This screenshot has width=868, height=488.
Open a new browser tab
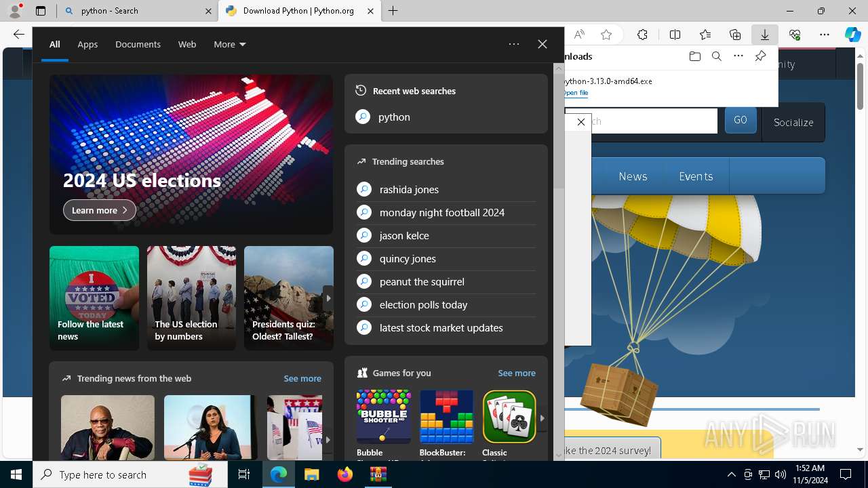pyautogui.click(x=393, y=11)
